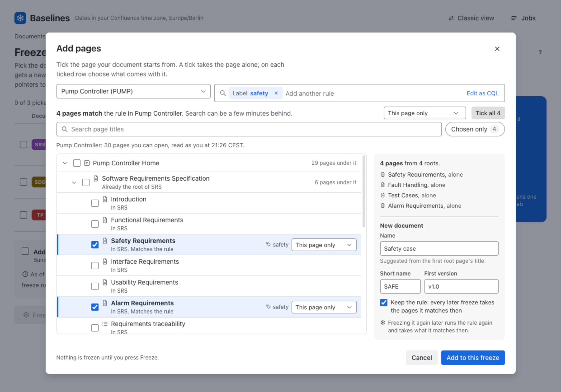Tick the Interface Requirements checkbox
Screen dimensions: 561x392
95,266
